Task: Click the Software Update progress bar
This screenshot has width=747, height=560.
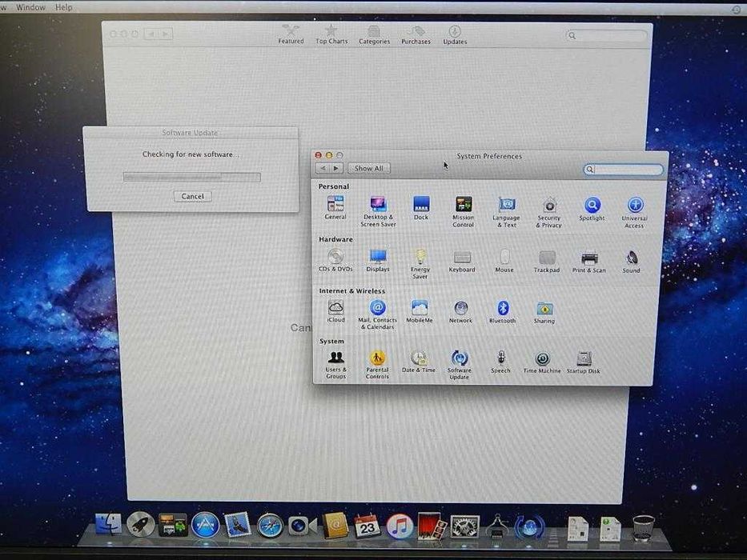Action: coord(192,177)
